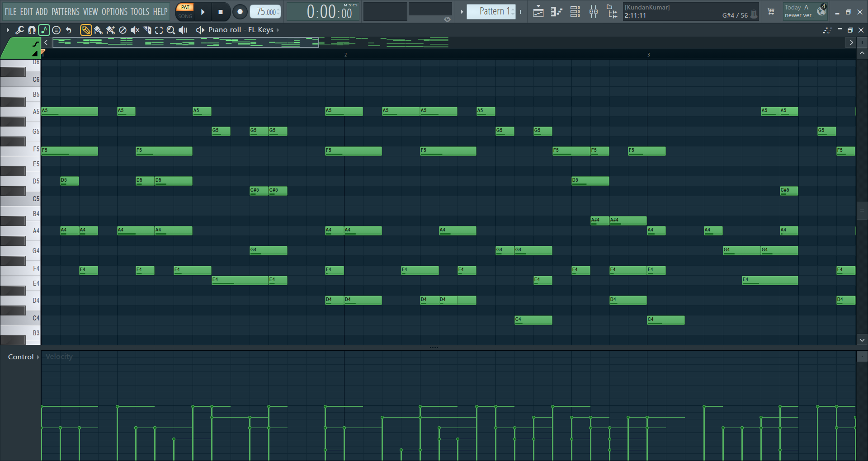Viewport: 868px width, 461px height.
Task: Select the brush-with-plus paint tool
Action: (110, 30)
